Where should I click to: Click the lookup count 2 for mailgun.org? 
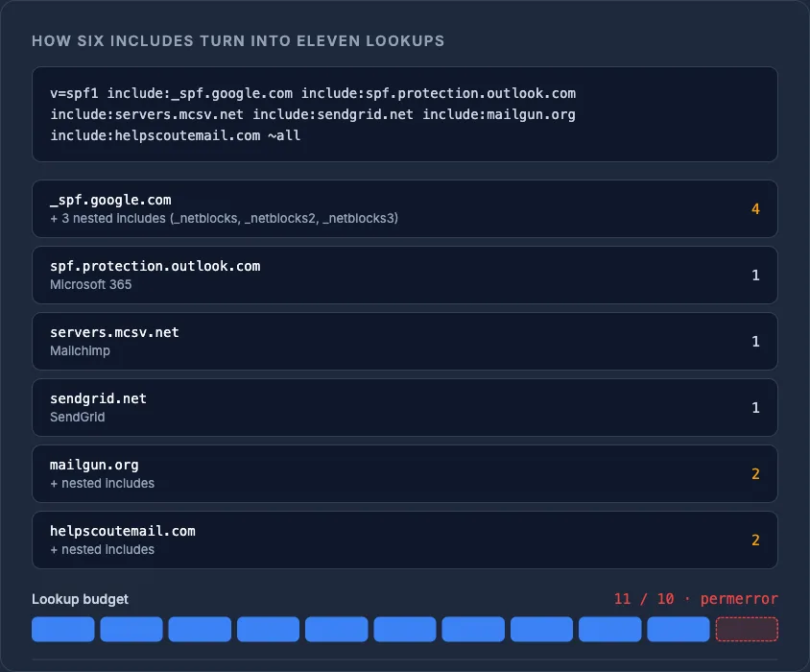tap(755, 473)
